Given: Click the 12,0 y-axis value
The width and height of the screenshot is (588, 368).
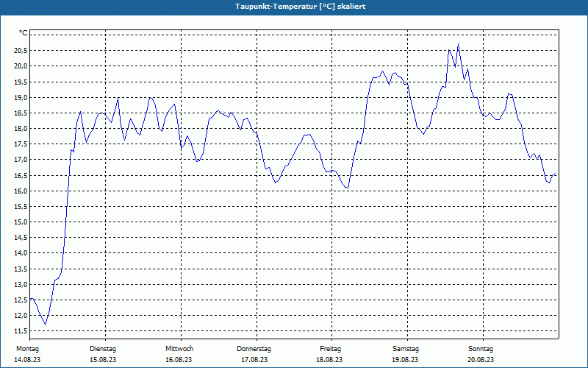Looking at the screenshot, I should [x=21, y=316].
